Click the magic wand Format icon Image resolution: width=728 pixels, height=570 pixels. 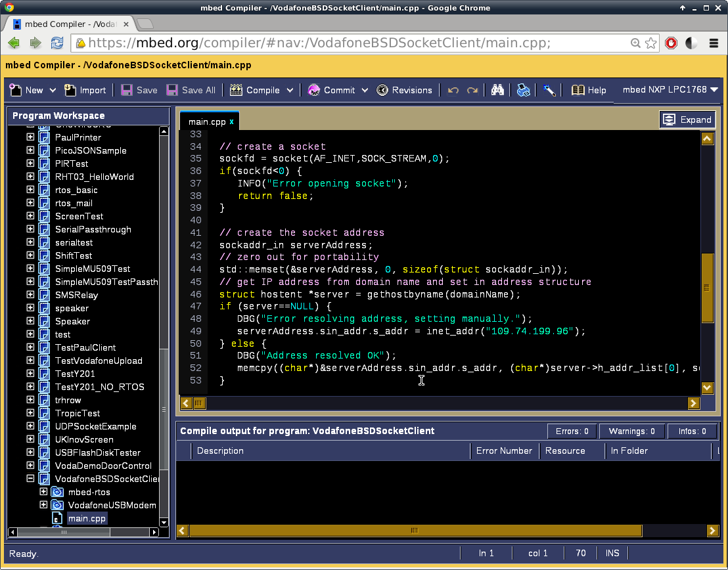coord(549,90)
